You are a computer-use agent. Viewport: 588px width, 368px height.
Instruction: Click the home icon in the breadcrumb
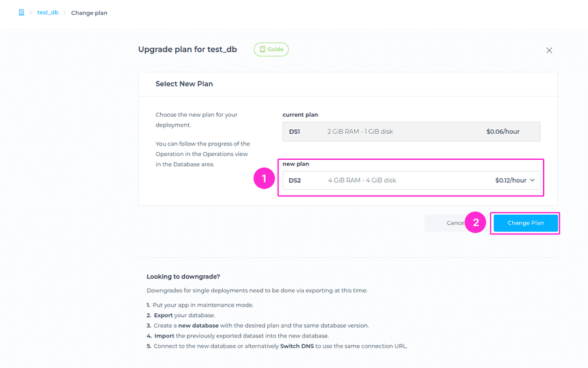click(22, 12)
